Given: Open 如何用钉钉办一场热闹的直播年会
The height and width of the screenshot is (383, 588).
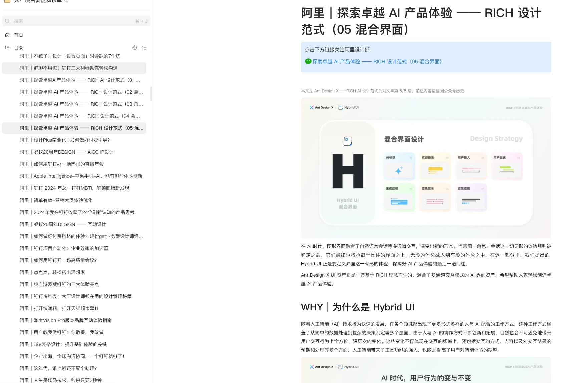Looking at the screenshot, I should click(x=74, y=164).
